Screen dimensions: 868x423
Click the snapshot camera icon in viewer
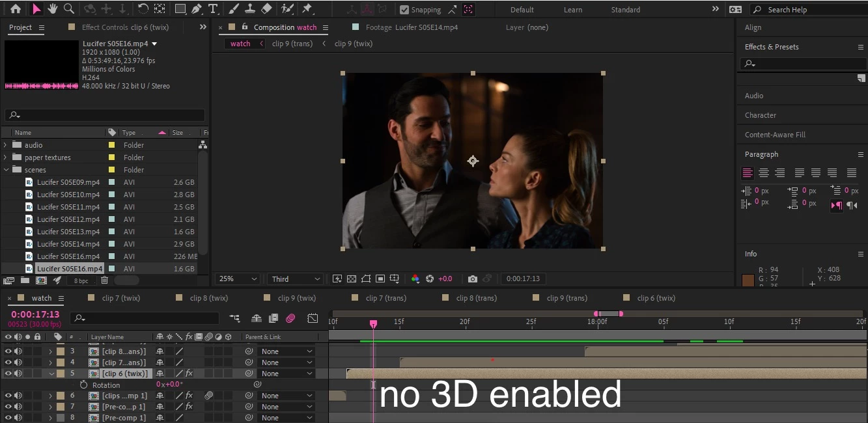[x=473, y=279]
